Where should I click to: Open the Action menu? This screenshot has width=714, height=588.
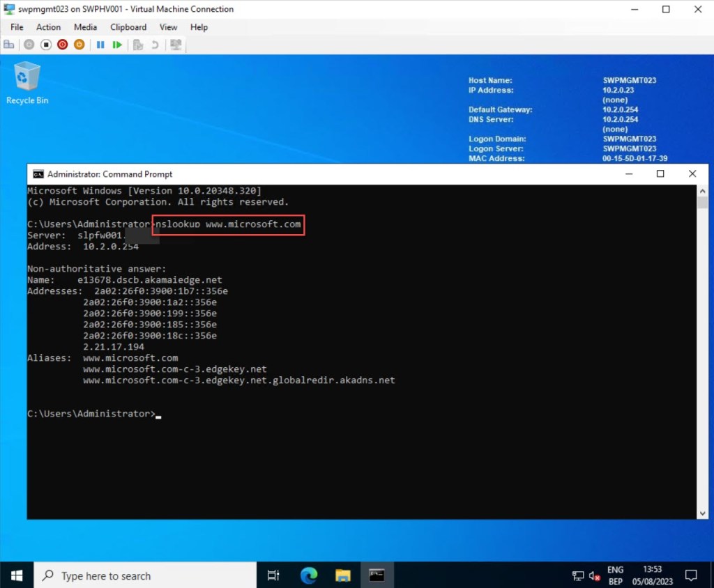coord(49,27)
